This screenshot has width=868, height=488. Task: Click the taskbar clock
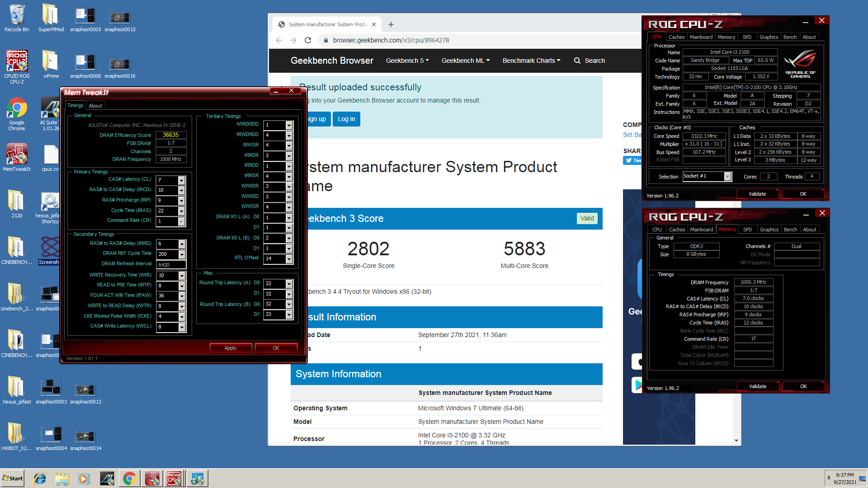coord(845,479)
